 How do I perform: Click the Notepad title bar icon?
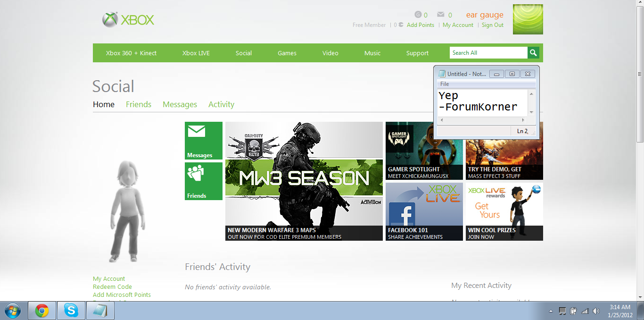pyautogui.click(x=442, y=74)
